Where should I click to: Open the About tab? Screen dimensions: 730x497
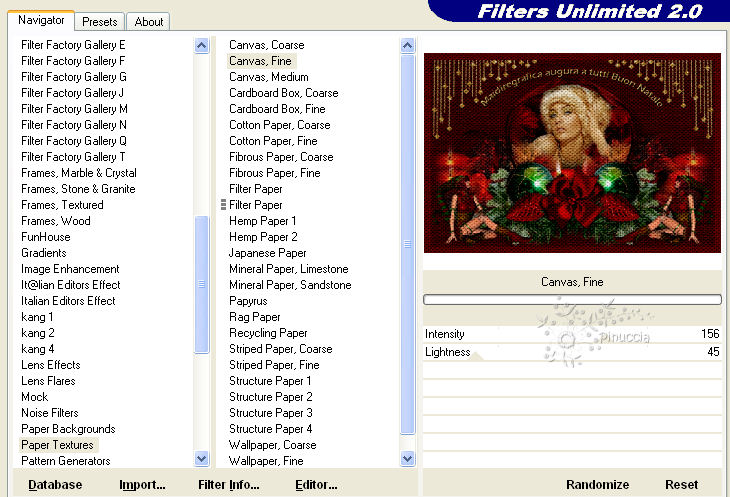click(x=149, y=22)
